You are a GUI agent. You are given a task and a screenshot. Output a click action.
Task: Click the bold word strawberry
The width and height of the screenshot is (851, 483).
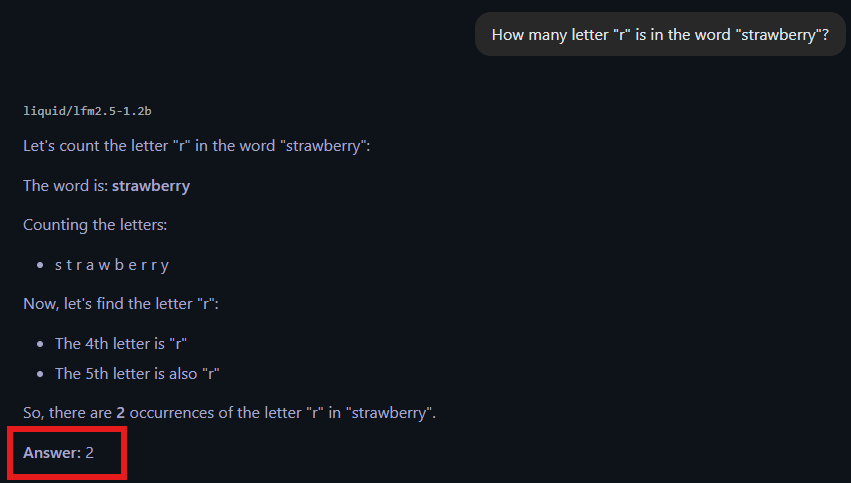pos(151,186)
